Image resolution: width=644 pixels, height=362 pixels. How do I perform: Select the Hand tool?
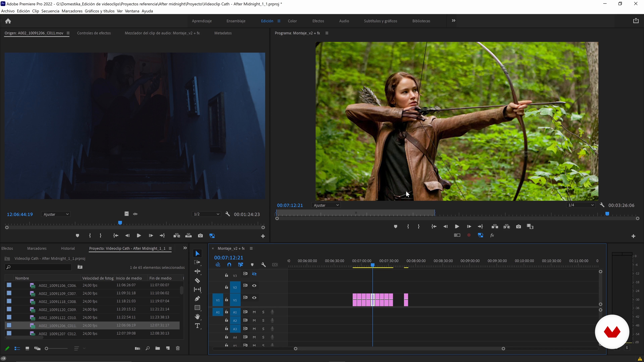(197, 317)
